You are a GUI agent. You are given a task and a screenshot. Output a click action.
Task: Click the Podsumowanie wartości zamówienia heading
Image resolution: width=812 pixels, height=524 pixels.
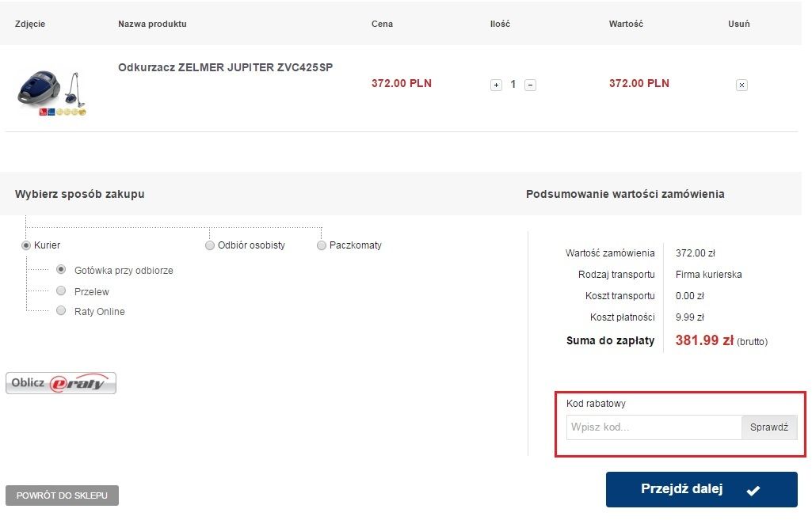(x=625, y=194)
